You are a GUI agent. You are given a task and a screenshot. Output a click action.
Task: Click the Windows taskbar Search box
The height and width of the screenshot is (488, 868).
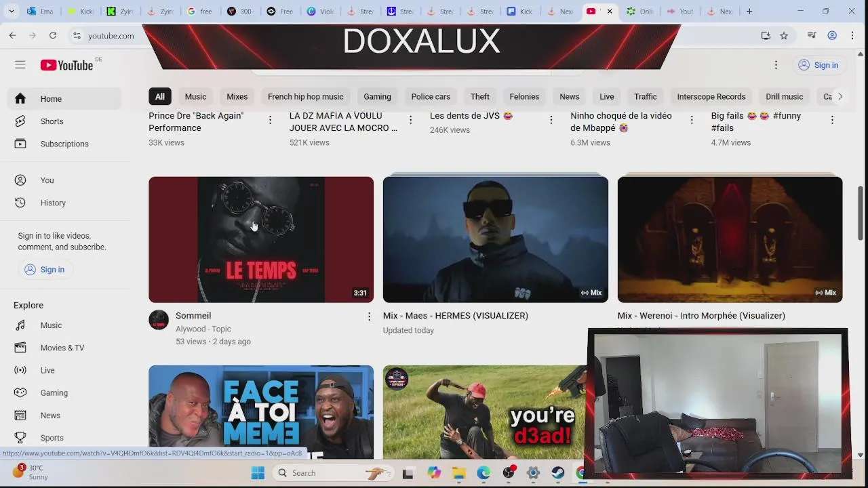pyautogui.click(x=332, y=473)
